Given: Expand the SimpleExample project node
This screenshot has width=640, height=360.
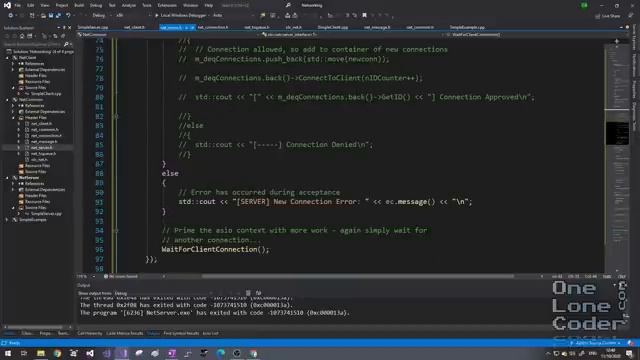Looking at the screenshot, I should (7, 220).
